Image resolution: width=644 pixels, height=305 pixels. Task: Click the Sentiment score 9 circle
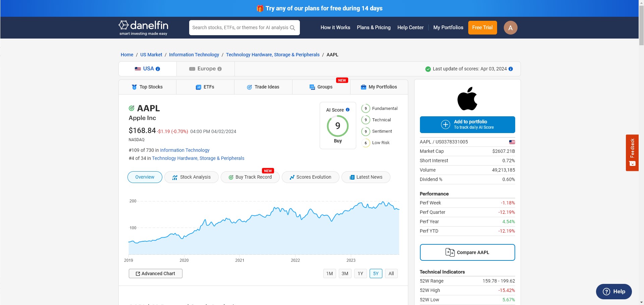[366, 131]
